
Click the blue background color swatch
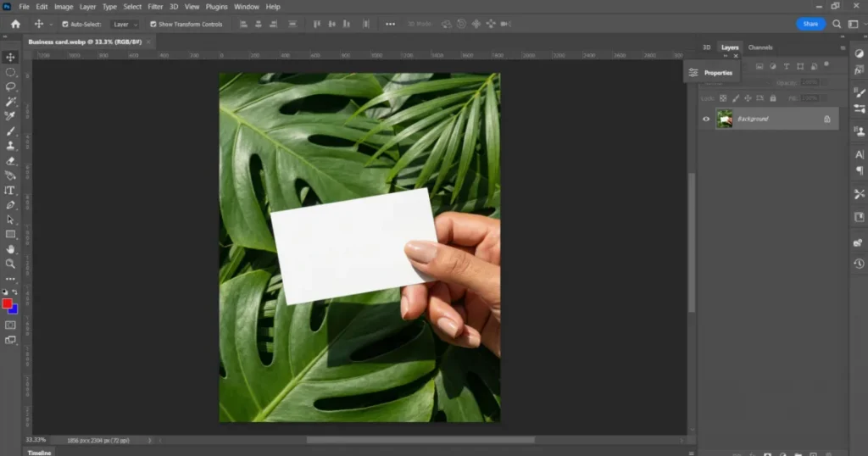point(14,310)
